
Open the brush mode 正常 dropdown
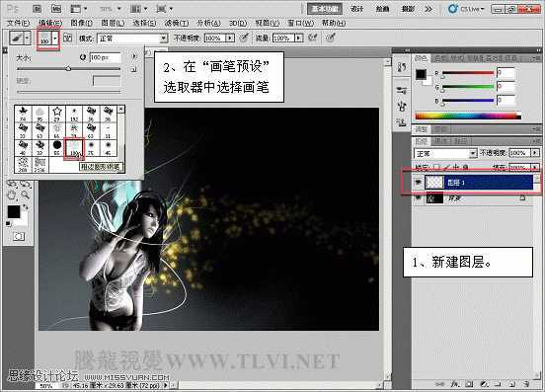pos(132,39)
